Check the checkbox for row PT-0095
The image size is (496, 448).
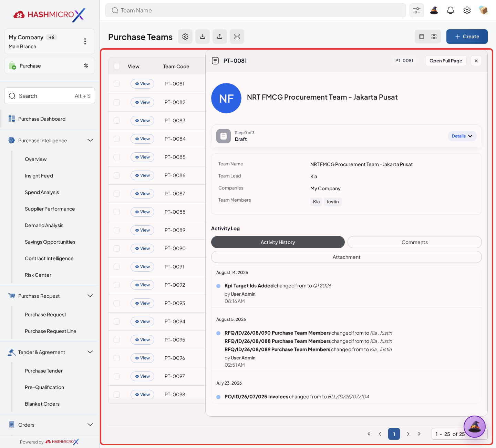117,340
